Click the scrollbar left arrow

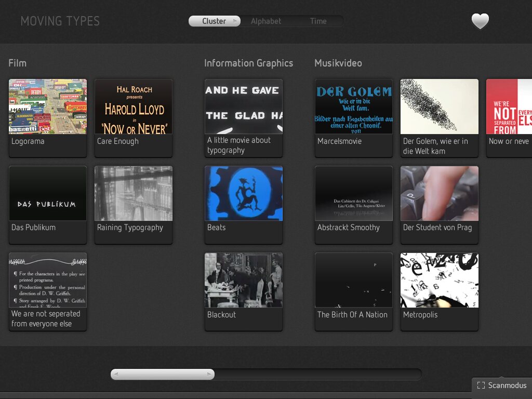pos(116,374)
